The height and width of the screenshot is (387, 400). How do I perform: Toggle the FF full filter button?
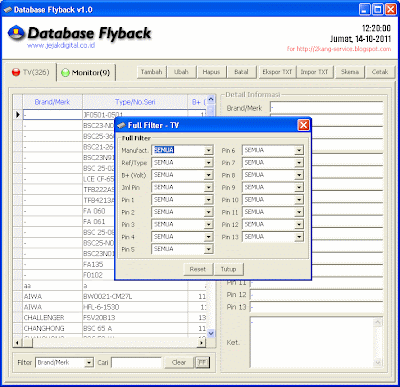(202, 362)
